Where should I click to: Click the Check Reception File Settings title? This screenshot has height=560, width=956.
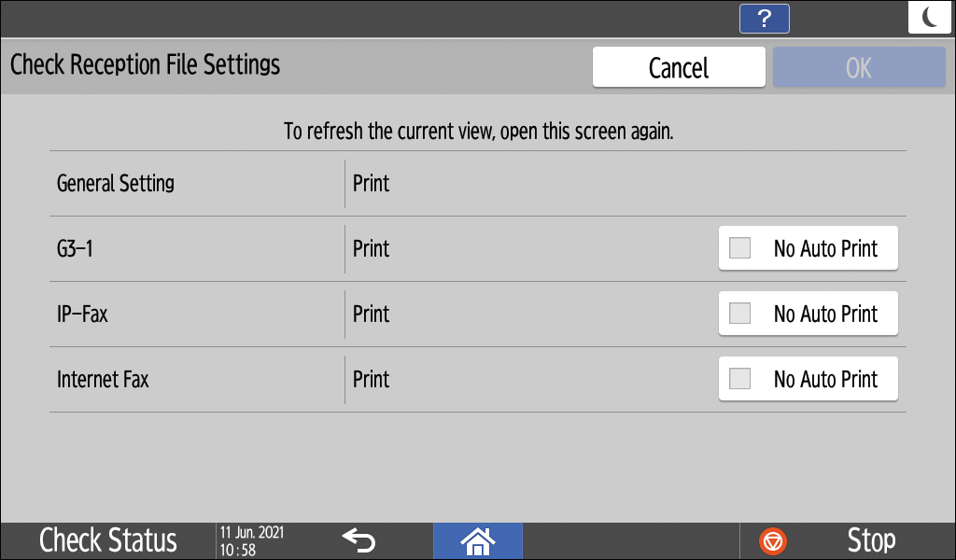pos(145,65)
